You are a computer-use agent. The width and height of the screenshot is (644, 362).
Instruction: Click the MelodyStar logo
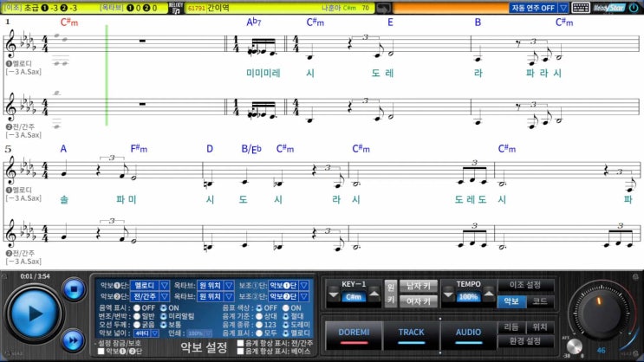[x=609, y=8]
